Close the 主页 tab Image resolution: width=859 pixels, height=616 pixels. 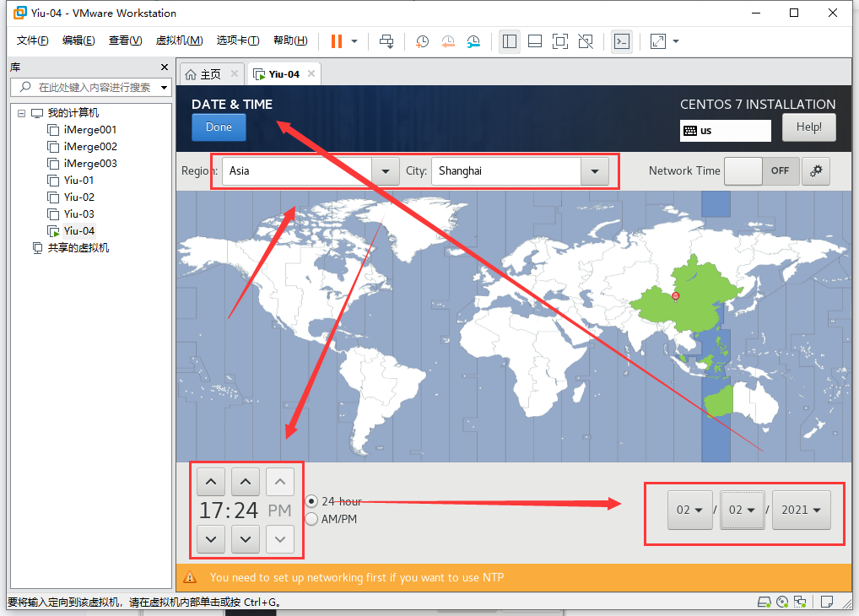click(235, 73)
